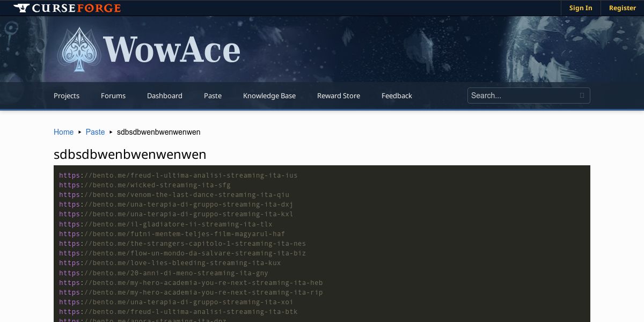This screenshot has height=322, width=644.
Task: Open Dashboard menu item
Action: coord(165,96)
